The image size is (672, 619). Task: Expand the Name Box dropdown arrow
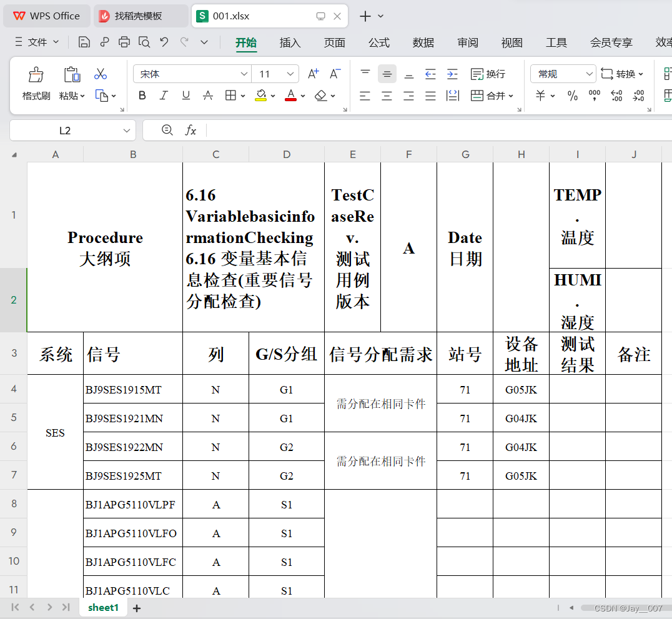pos(126,131)
